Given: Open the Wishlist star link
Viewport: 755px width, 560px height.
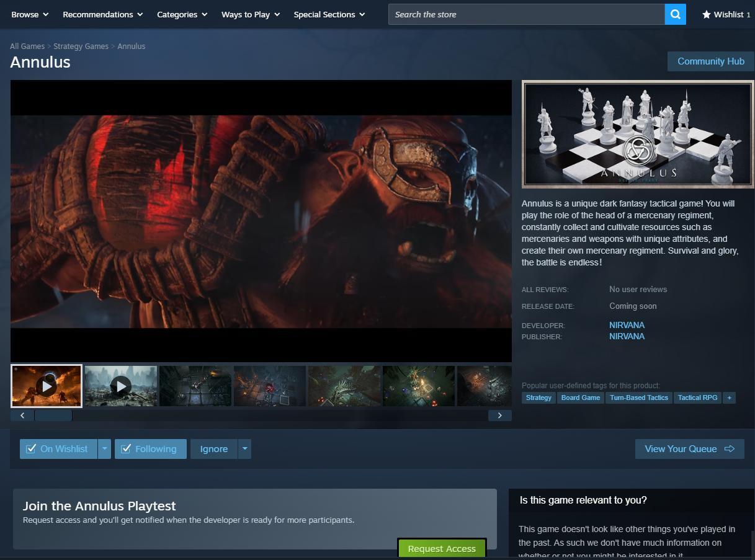Looking at the screenshot, I should pos(725,14).
